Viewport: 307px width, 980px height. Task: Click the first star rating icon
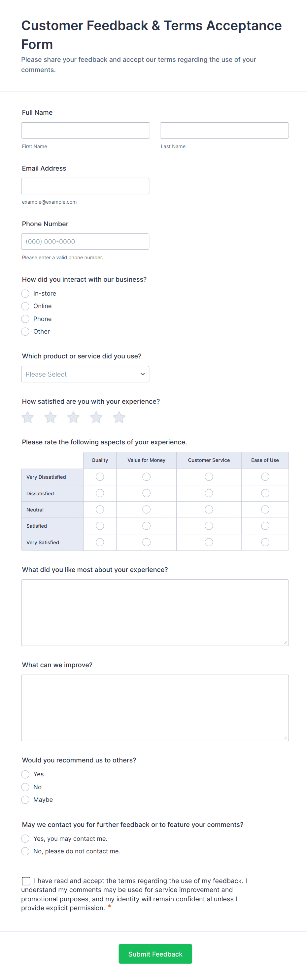tap(28, 417)
